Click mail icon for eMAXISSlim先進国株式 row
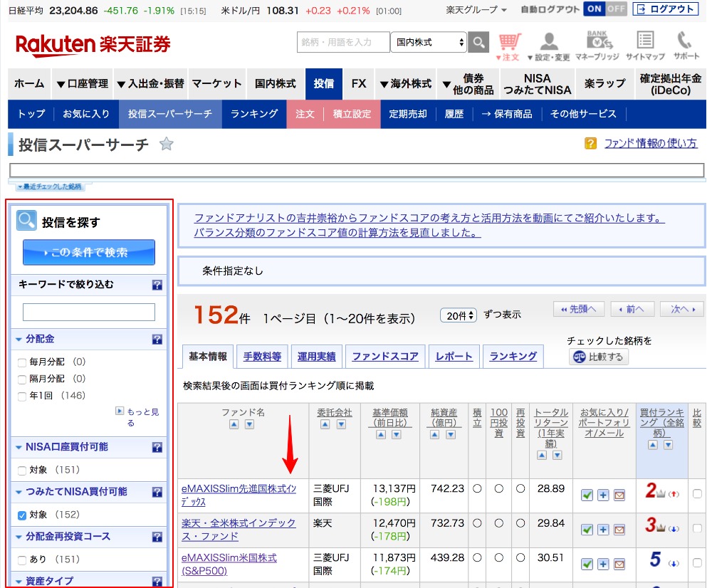Viewport: 712px width, 588px height. (x=619, y=495)
